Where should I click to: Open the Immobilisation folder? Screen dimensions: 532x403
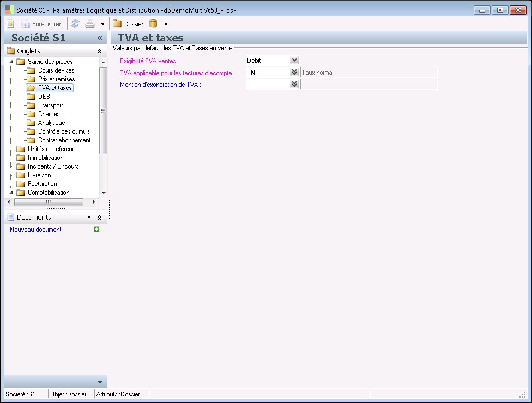click(40, 158)
